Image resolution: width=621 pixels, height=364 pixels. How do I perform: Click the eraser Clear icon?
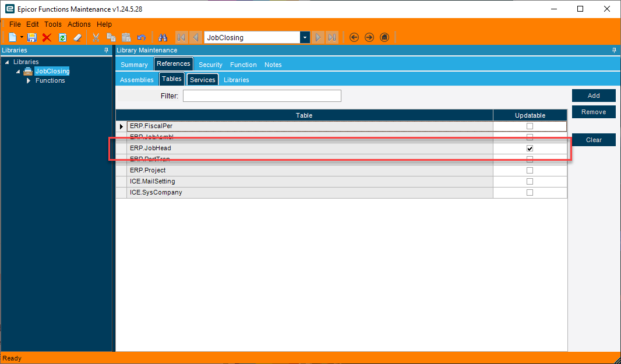(77, 38)
